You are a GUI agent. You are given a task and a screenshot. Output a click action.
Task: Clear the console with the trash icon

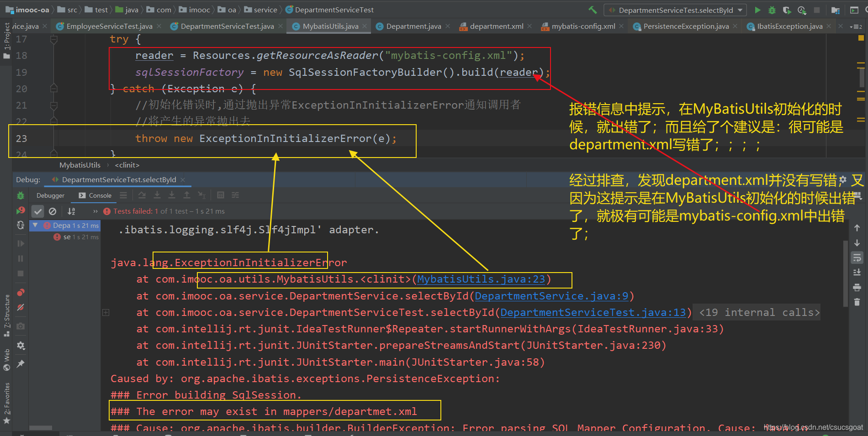(857, 302)
